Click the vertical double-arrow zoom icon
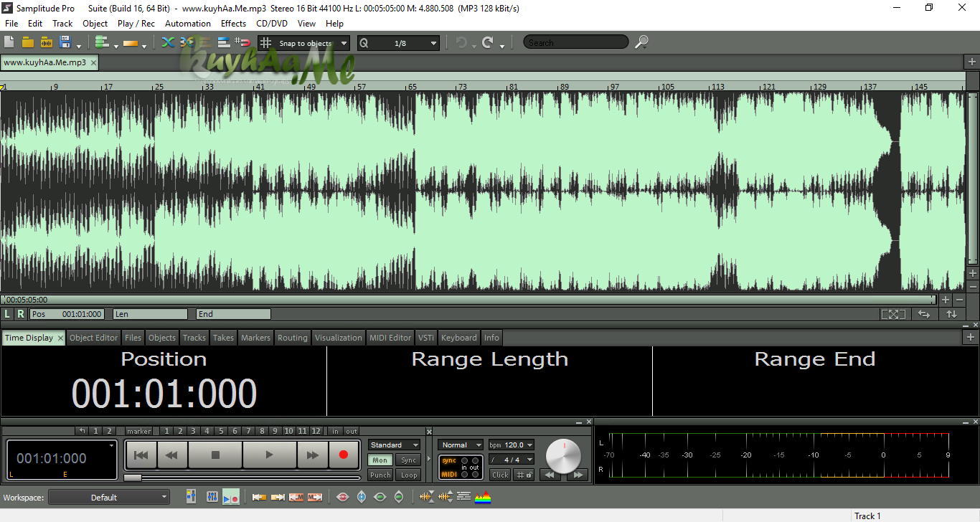This screenshot has height=522, width=980. (x=951, y=314)
